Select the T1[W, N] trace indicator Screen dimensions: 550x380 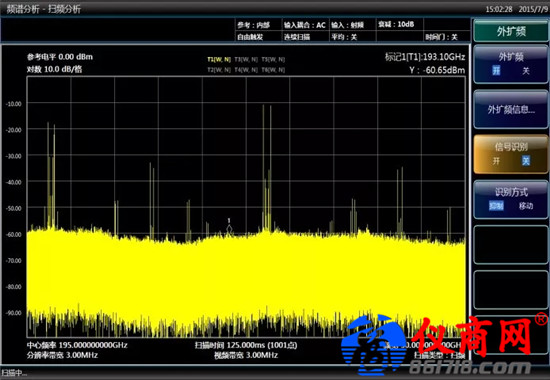point(219,60)
